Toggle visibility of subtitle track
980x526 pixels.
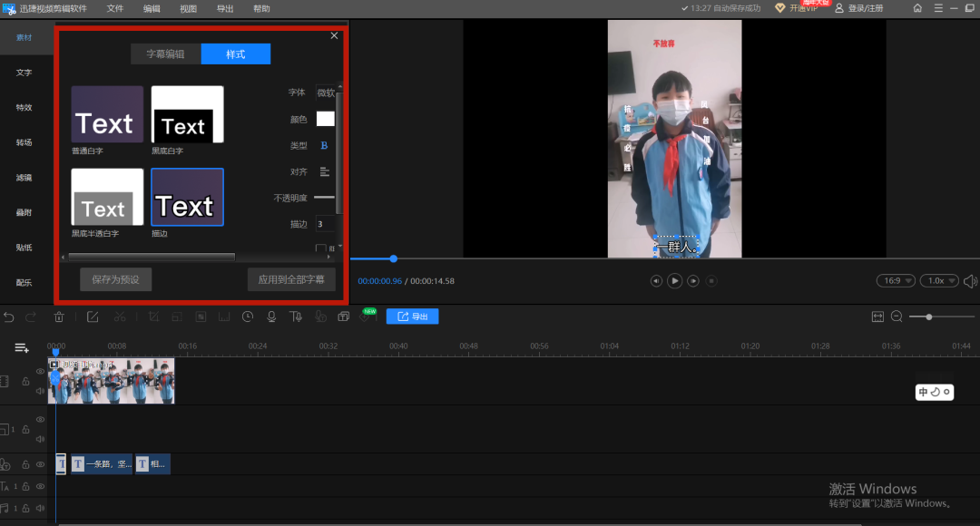(40, 464)
